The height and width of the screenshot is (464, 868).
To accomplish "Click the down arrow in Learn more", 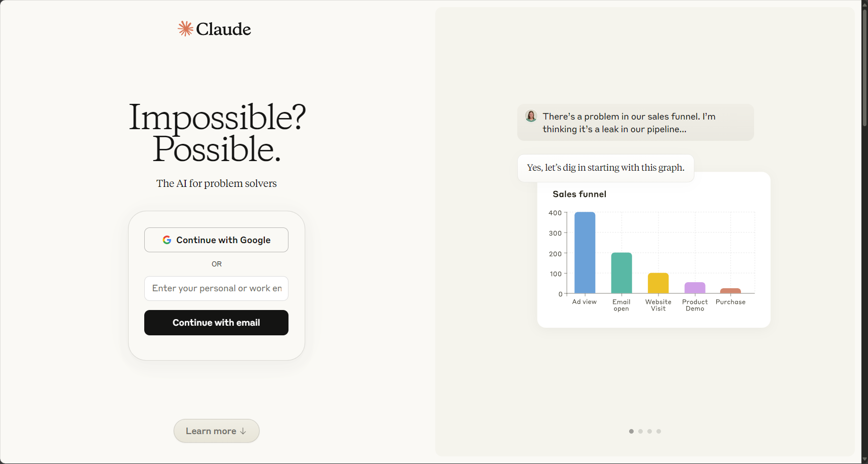I will click(243, 431).
